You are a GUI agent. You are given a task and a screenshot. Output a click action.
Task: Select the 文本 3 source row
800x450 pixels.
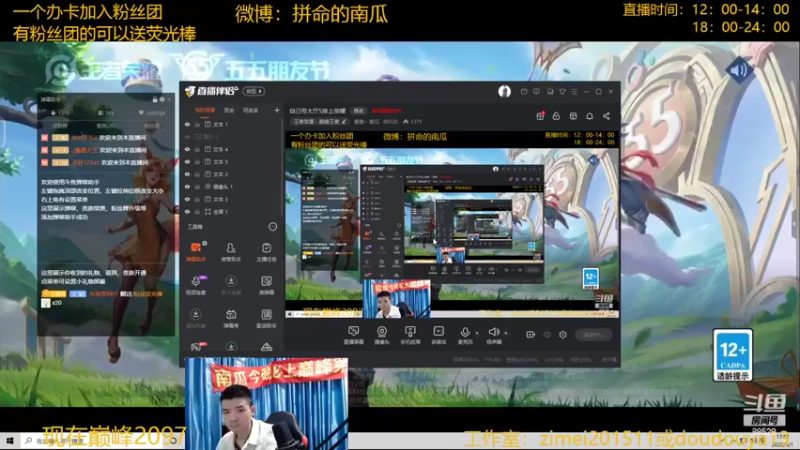click(x=231, y=199)
